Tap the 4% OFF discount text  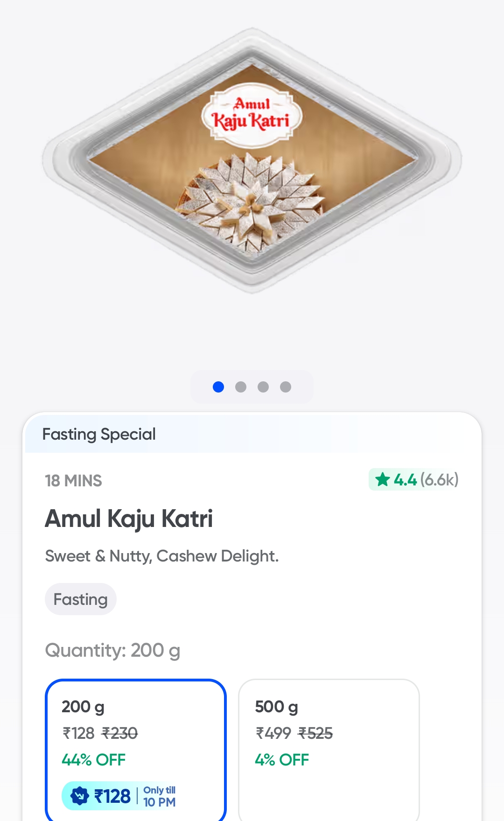point(282,760)
